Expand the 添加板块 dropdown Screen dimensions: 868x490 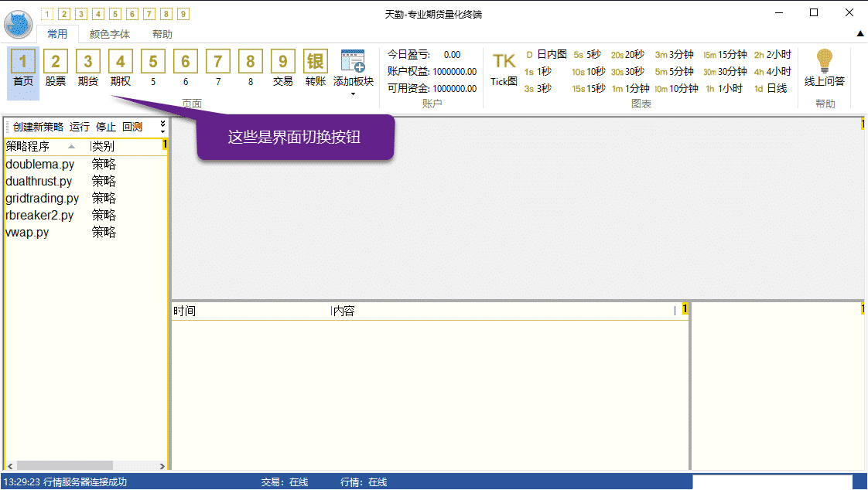click(x=353, y=94)
